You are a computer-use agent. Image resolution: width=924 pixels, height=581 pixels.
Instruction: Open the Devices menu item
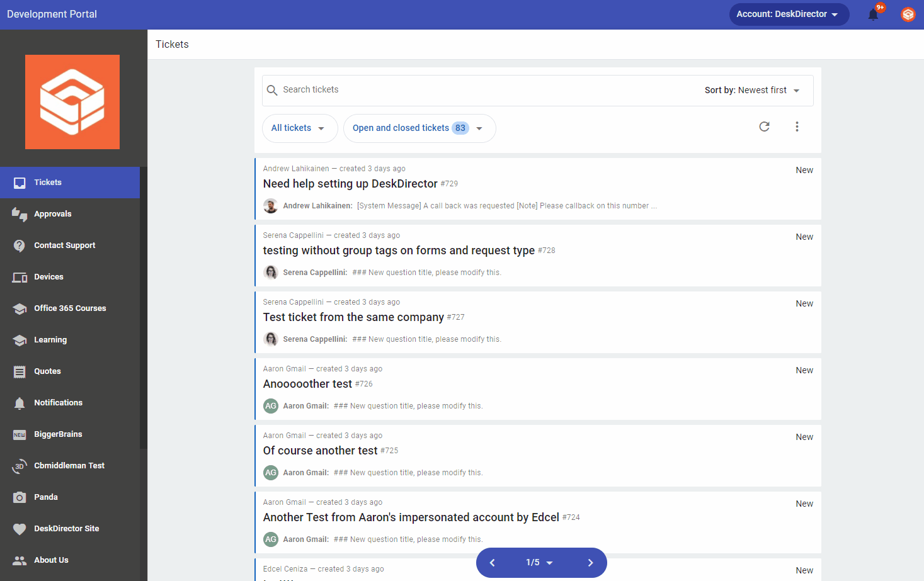point(70,277)
